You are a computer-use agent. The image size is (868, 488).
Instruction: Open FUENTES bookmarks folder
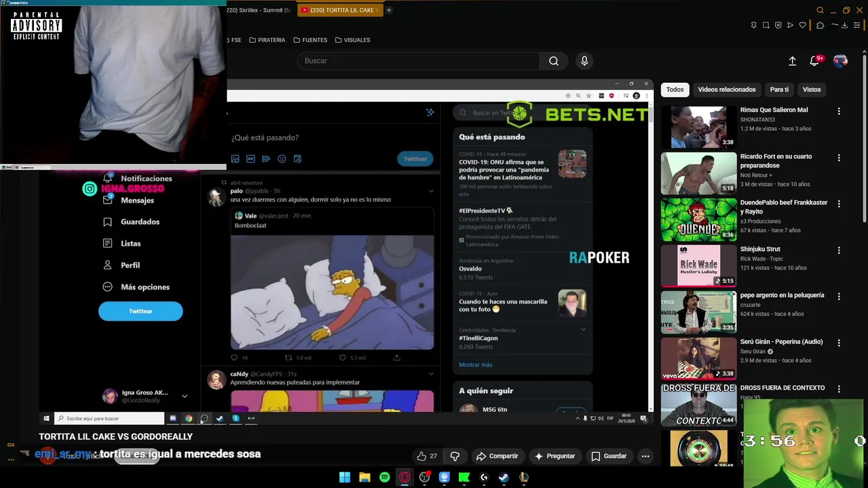[311, 40]
